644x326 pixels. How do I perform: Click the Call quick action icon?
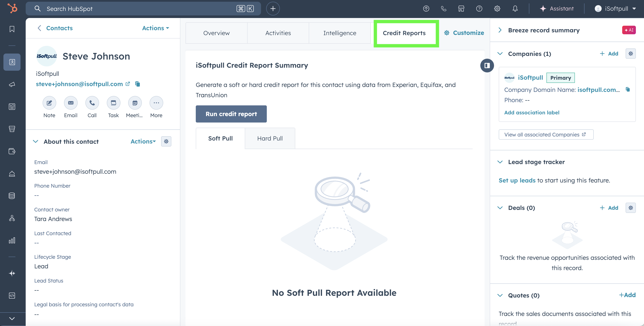point(92,103)
